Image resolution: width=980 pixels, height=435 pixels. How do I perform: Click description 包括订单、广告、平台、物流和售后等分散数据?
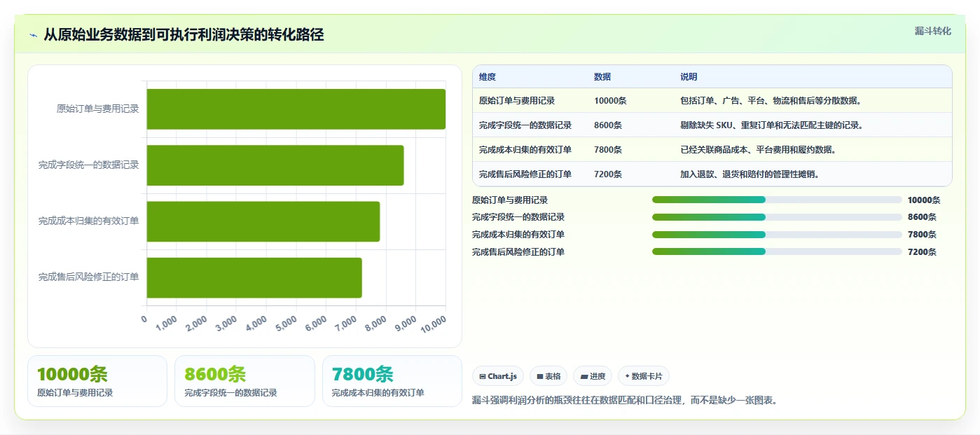click(x=771, y=101)
